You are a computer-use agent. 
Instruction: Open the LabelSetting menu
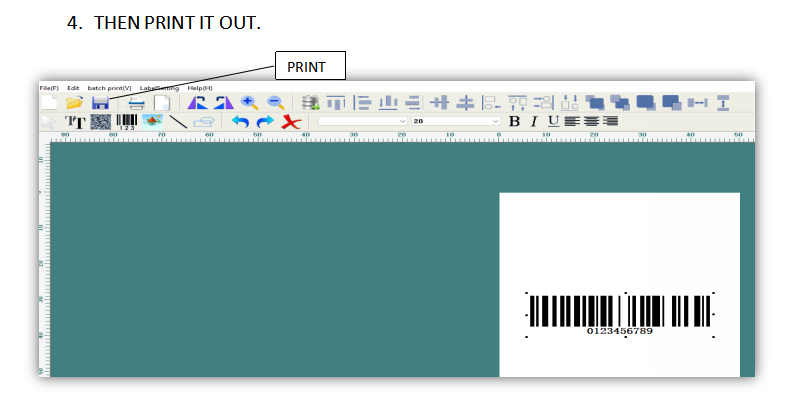pyautogui.click(x=159, y=88)
